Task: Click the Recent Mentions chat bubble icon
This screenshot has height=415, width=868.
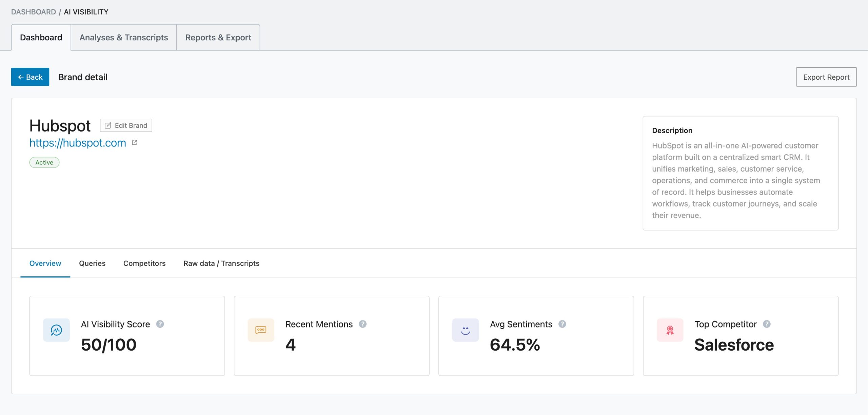Action: coord(261,330)
